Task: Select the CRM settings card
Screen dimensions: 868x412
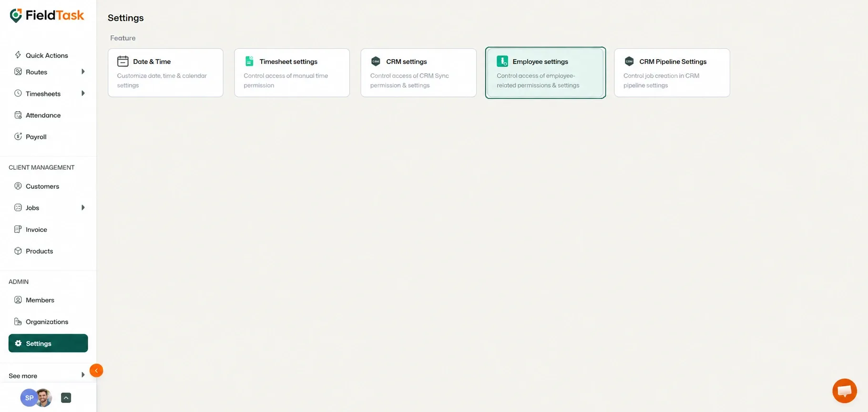Action: (x=419, y=72)
